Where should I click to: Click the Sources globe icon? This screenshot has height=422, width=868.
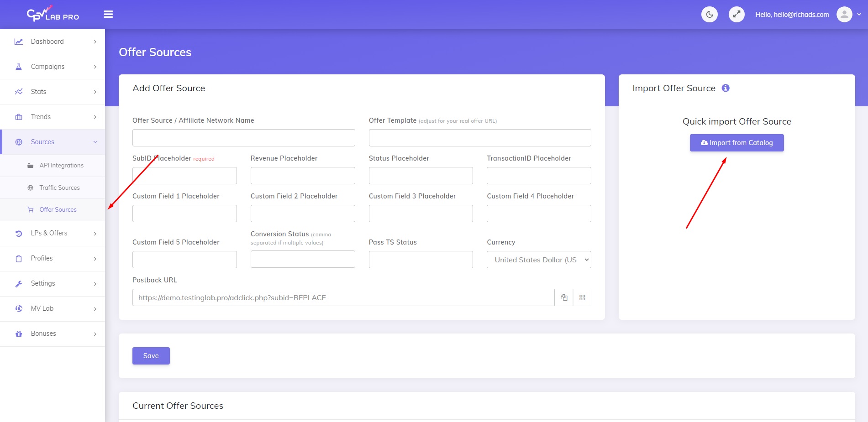pos(19,142)
